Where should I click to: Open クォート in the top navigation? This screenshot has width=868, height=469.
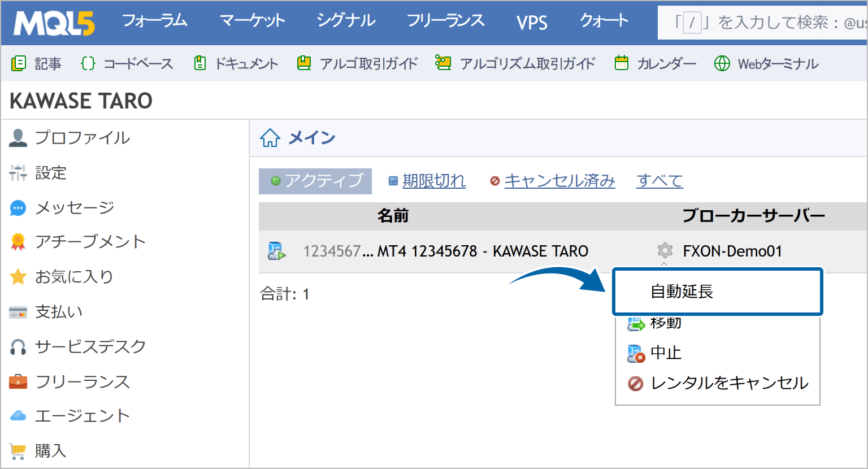coord(604,21)
